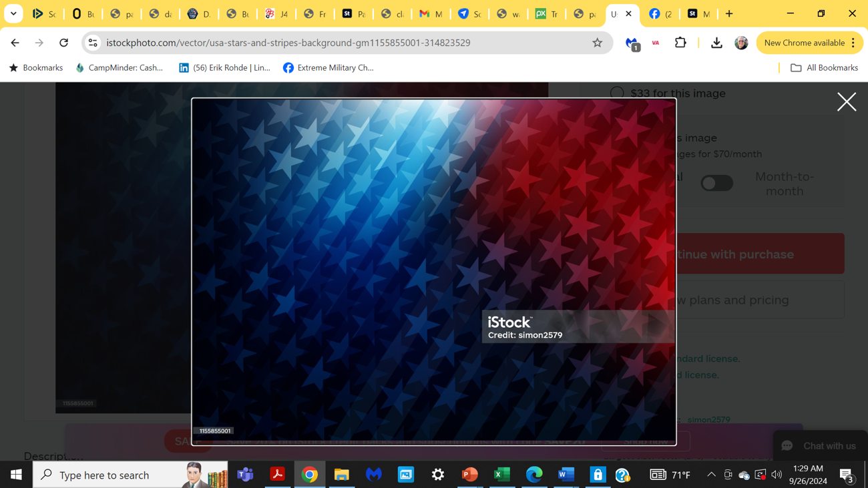Open the Chrome profile avatar
The image size is (868, 488).
(x=741, y=43)
